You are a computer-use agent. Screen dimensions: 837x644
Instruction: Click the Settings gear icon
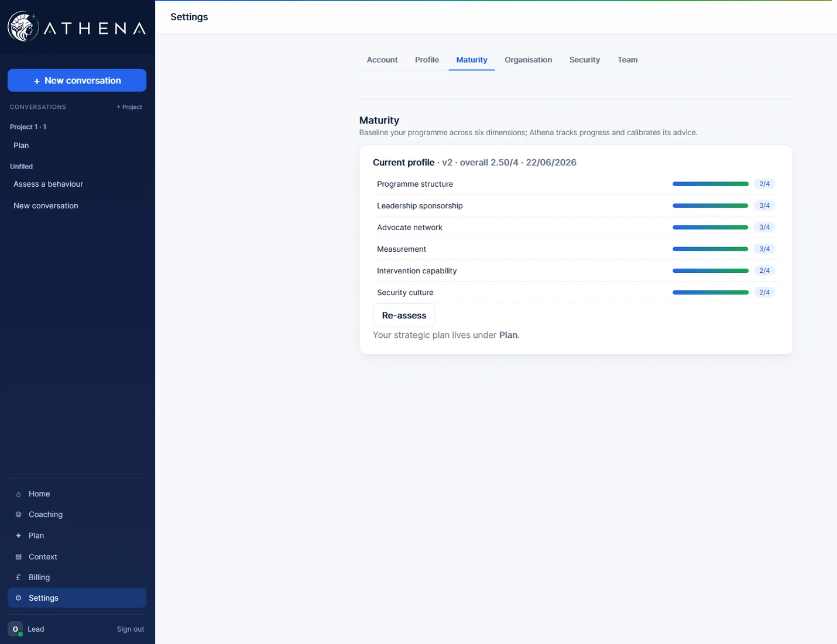pyautogui.click(x=18, y=598)
